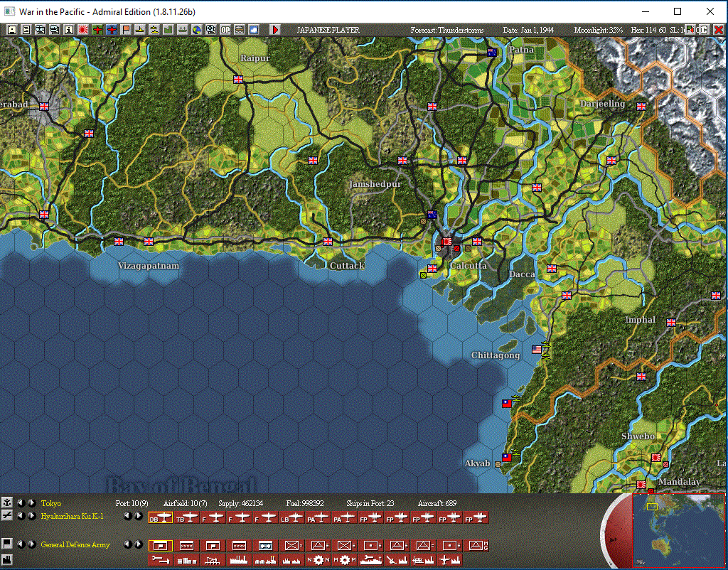Click the red X exit game icon
728x570 pixels.
tap(719, 30)
